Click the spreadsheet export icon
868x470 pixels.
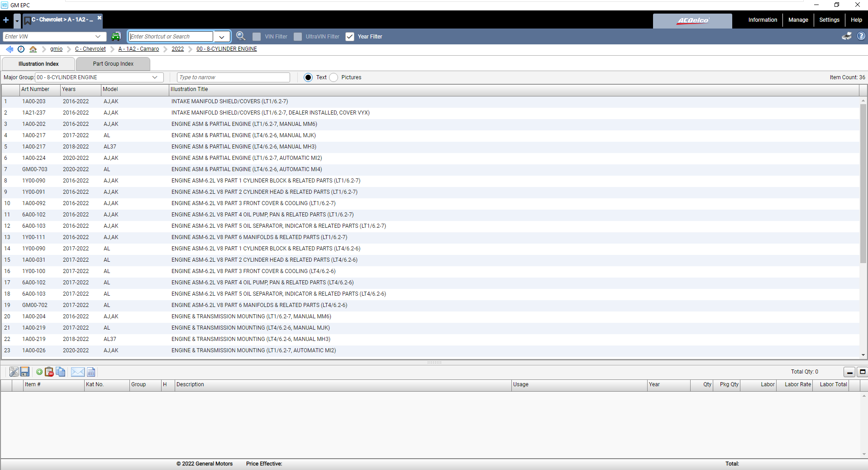[x=91, y=372]
